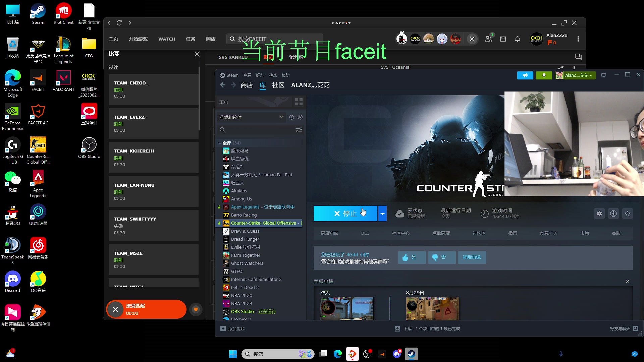The image size is (644, 362).
Task: Click Steam announcements megaphone button
Action: [x=525, y=75]
